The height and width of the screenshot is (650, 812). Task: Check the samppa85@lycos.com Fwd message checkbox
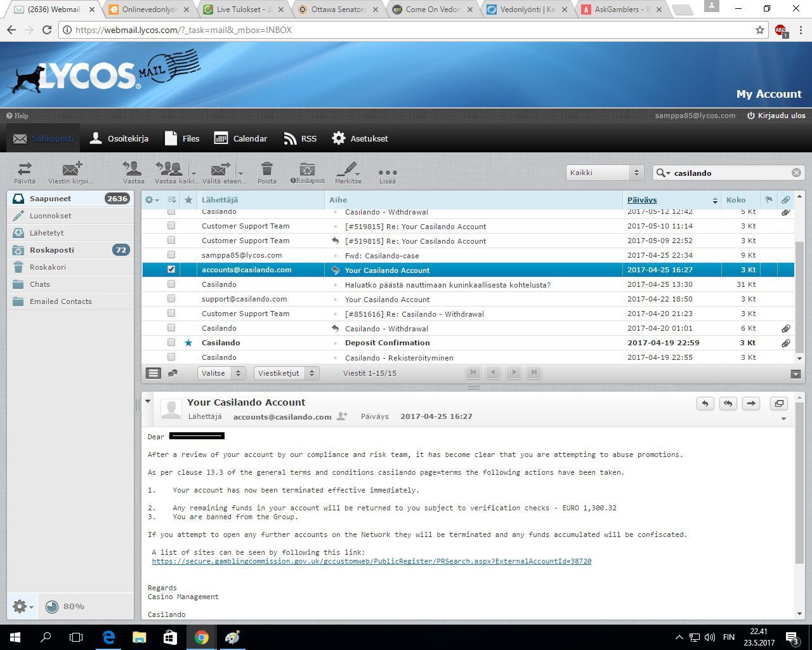[x=171, y=255]
